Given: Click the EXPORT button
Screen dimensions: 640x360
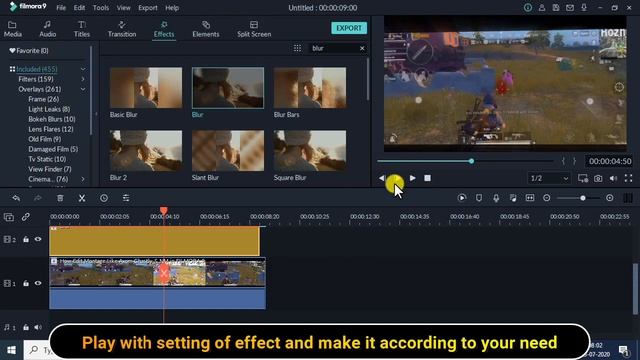Looking at the screenshot, I should 349,28.
